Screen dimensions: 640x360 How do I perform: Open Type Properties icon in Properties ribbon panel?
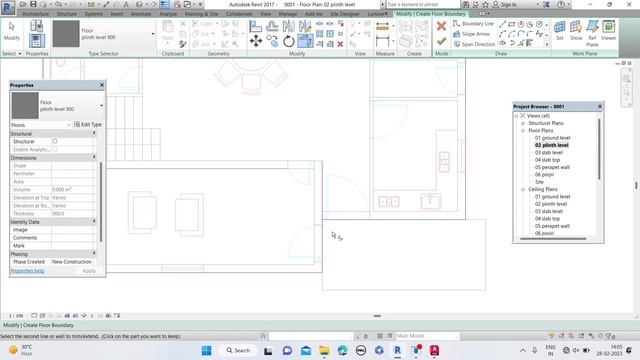tap(36, 26)
